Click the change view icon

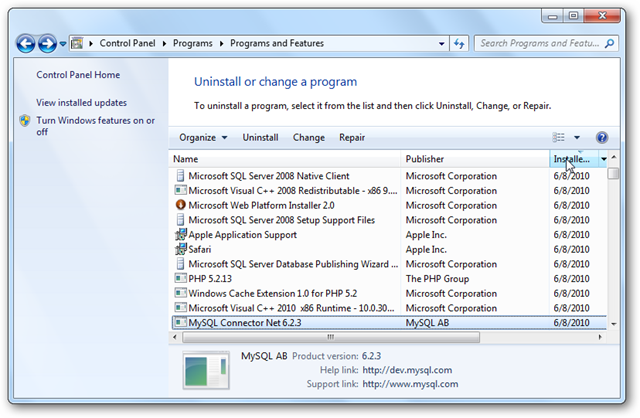click(558, 138)
